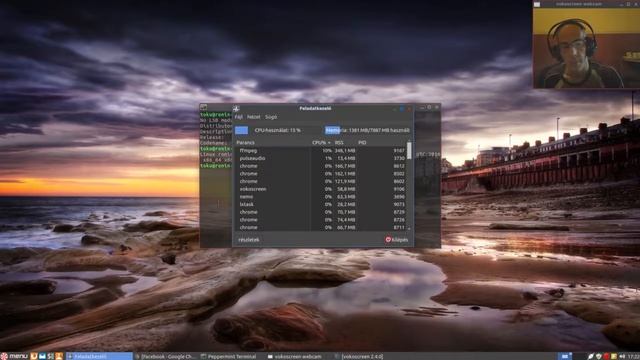Select the nemo process row
Viewport: 640px width, 360px height.
320,197
